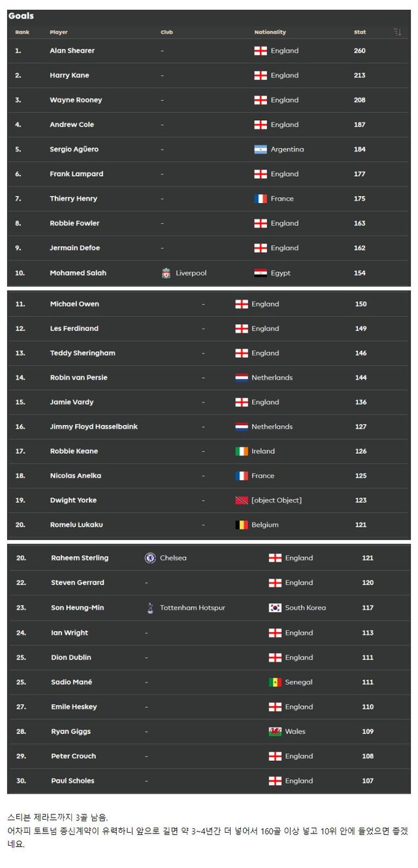Screen dimensions: 418x868
Task: Open Mohamed Salah's player page
Action: click(x=78, y=273)
